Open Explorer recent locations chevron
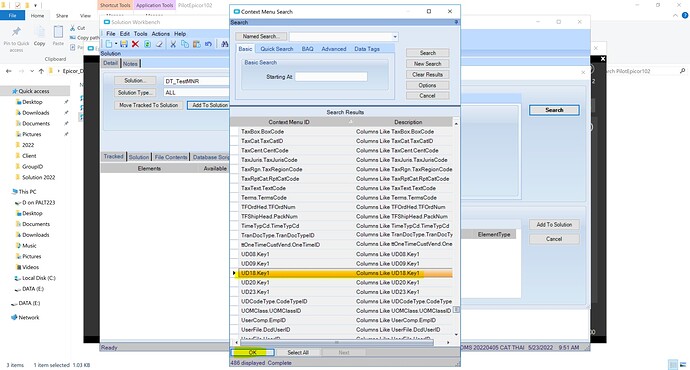Image resolution: width=690 pixels, height=370 pixels. pos(32,71)
